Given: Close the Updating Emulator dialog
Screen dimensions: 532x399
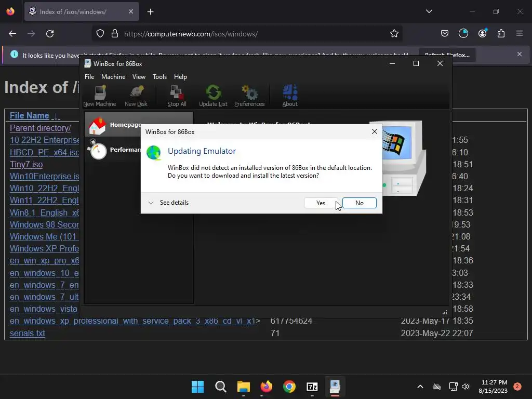Looking at the screenshot, I should (x=375, y=131).
